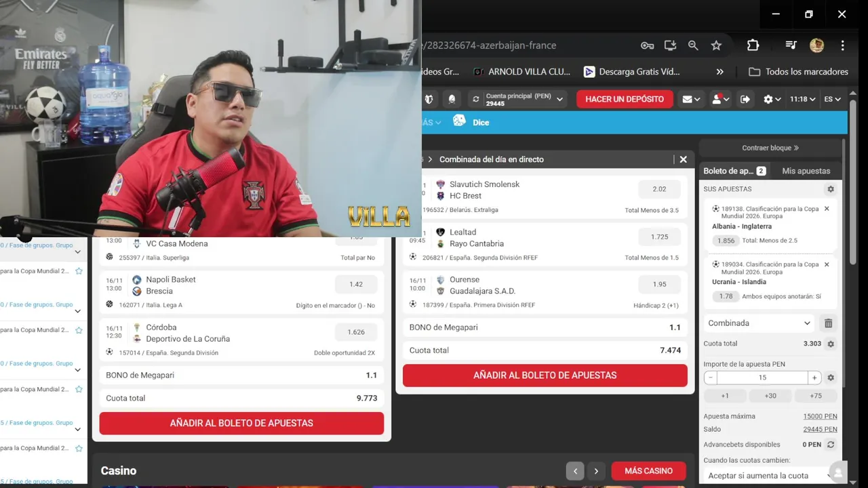Select odds 1.42 for Napoli Basket

pos(356,284)
